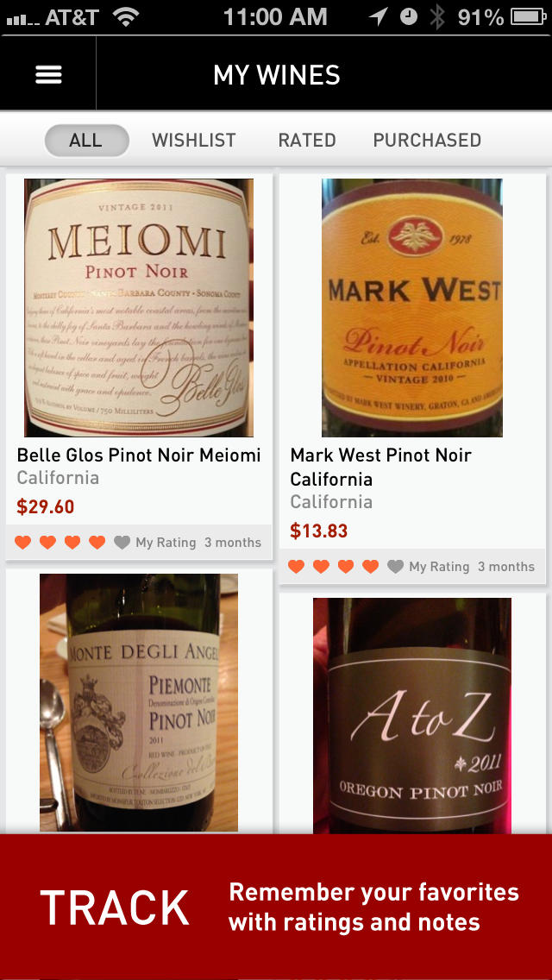Open the Meiomi Pinot Noir label photo
Screen dimensions: 552x980
139,308
